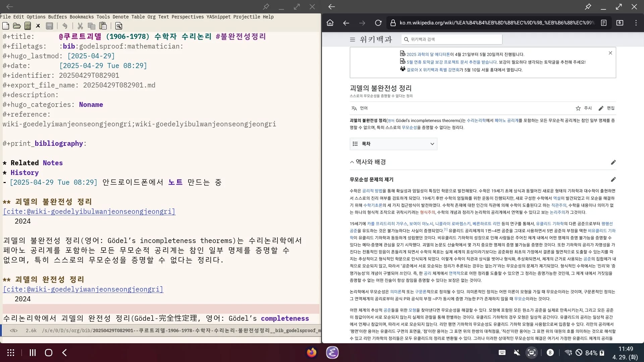Click the scissors cut icon

point(80,26)
